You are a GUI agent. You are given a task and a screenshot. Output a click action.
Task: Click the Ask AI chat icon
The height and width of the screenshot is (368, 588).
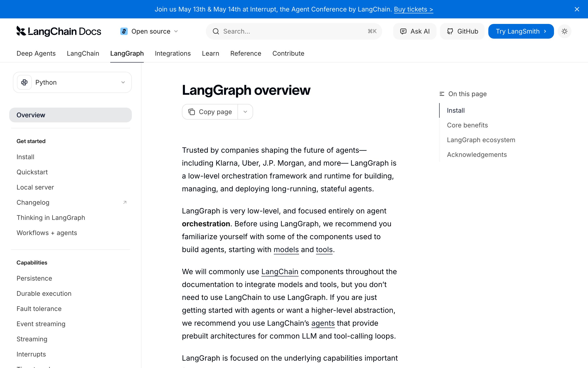point(403,31)
